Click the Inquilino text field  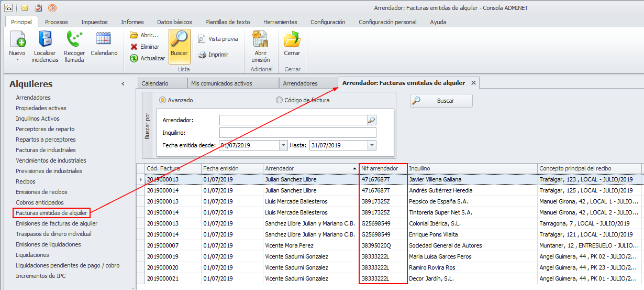297,133
